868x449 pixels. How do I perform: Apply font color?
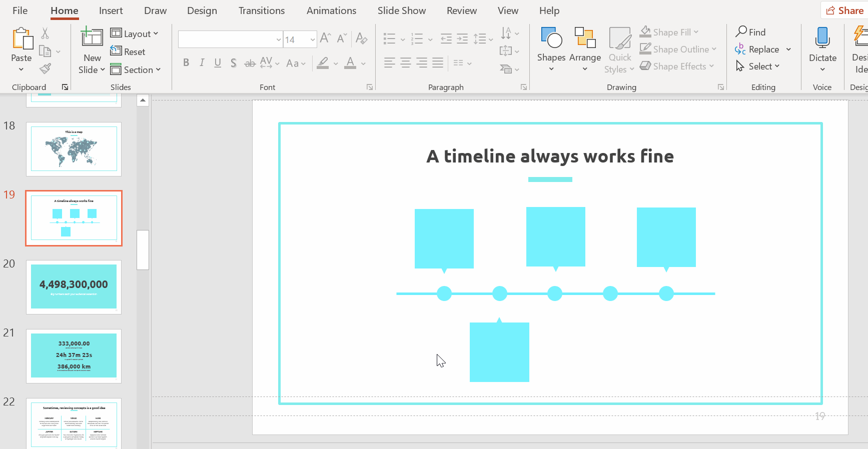(351, 62)
